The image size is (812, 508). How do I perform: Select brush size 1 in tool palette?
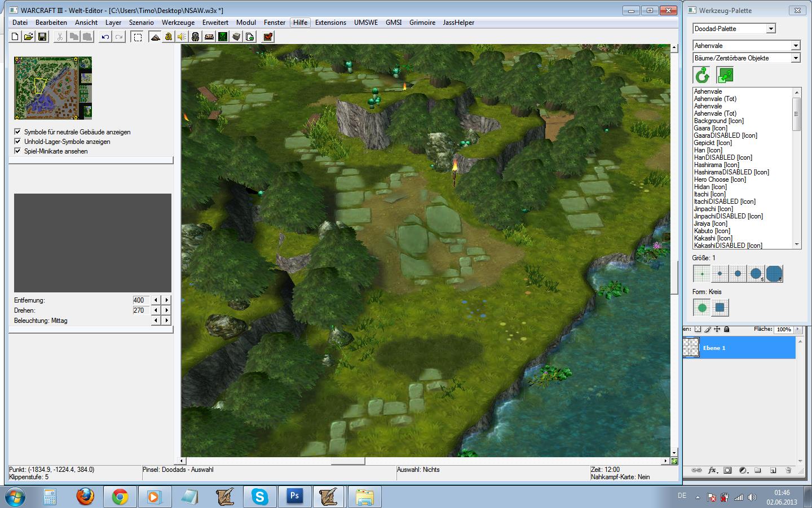(x=702, y=274)
